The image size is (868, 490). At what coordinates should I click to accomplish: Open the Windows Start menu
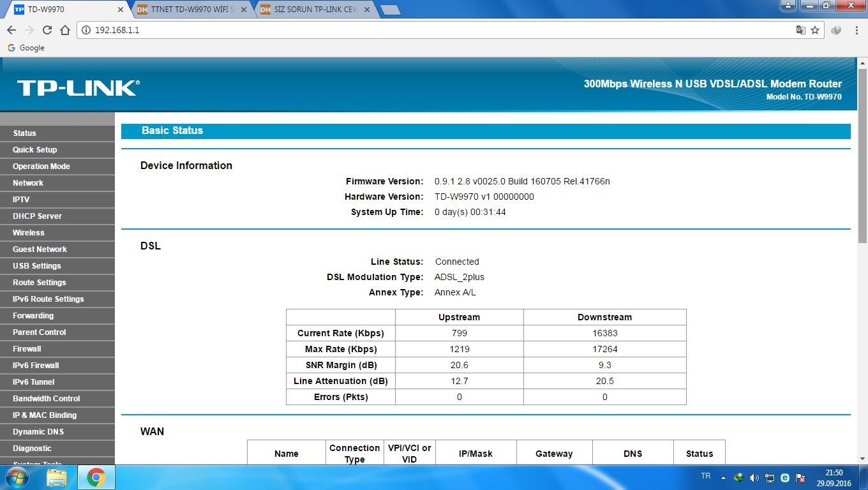click(x=17, y=477)
